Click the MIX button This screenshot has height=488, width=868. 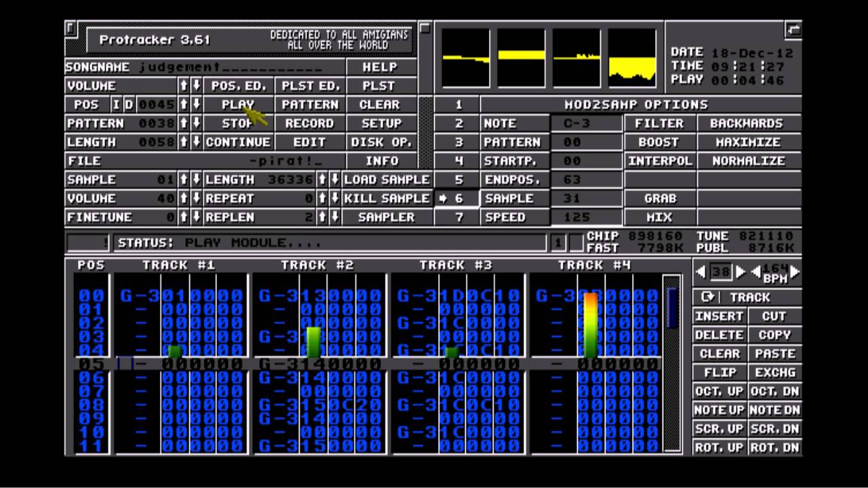point(659,218)
